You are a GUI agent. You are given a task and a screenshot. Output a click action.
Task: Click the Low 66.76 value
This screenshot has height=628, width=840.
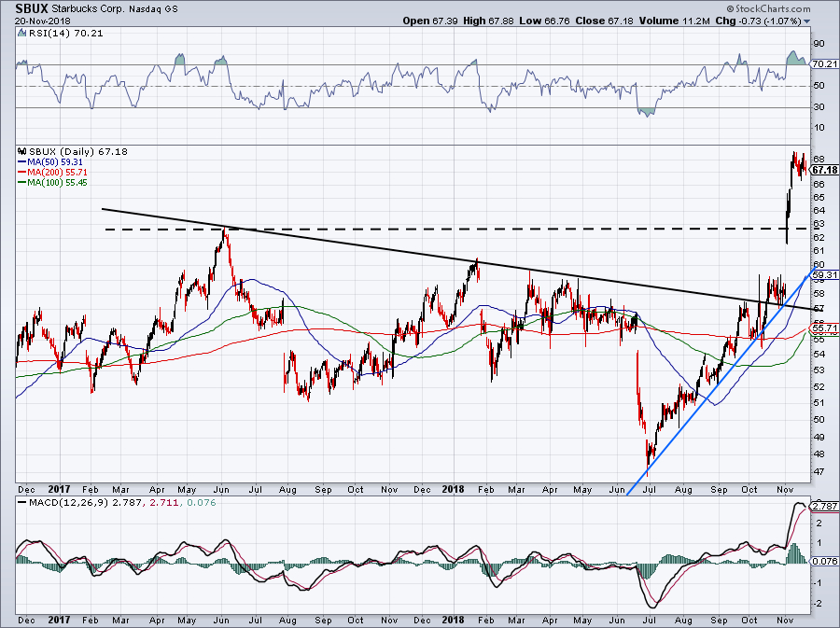tap(544, 21)
